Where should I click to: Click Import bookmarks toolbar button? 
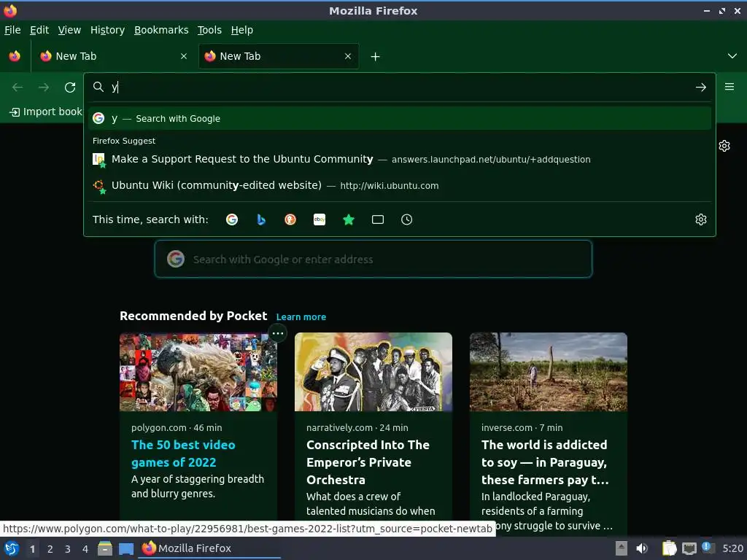pyautogui.click(x=46, y=112)
